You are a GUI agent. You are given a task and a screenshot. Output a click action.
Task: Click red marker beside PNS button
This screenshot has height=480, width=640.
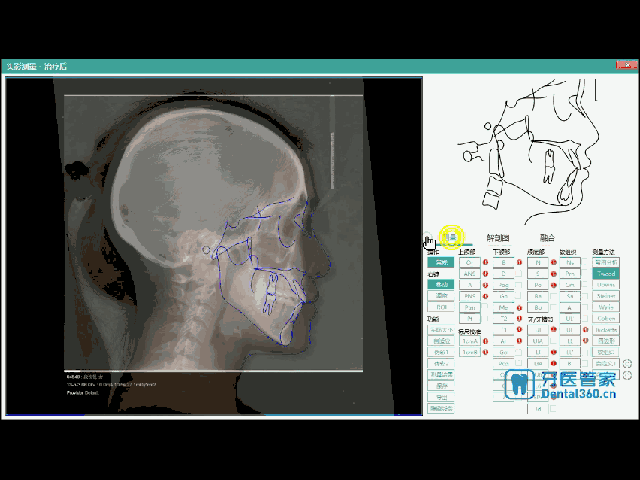pos(486,296)
